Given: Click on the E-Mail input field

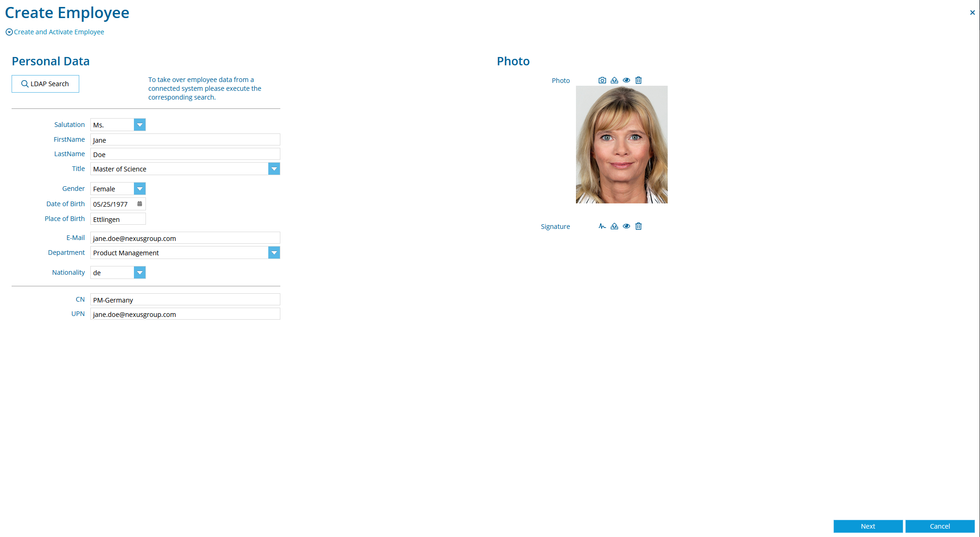Looking at the screenshot, I should coord(185,238).
